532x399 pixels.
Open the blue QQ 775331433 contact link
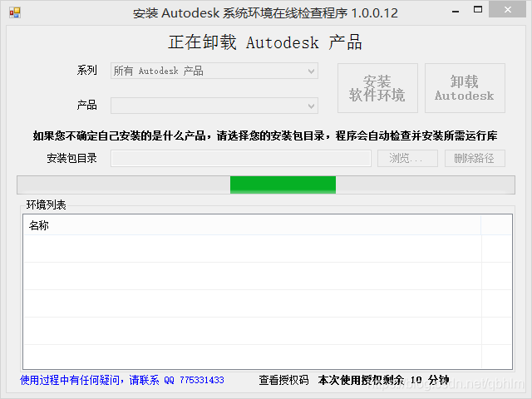122,380
